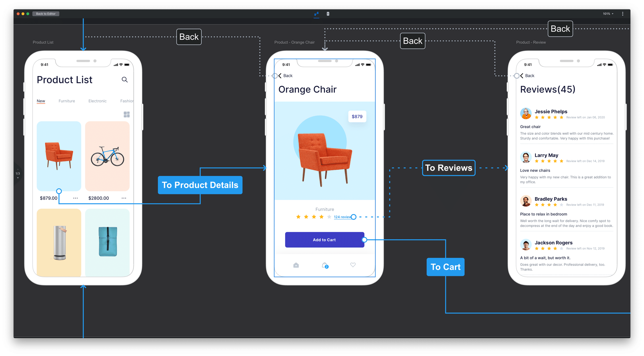The height and width of the screenshot is (356, 644).
Task: Click Larry May avatar
Action: coord(526,157)
